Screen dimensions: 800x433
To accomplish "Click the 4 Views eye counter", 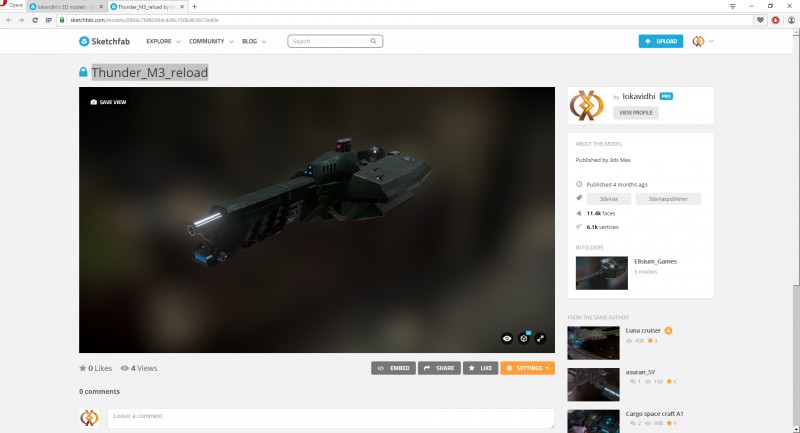I will (x=139, y=368).
